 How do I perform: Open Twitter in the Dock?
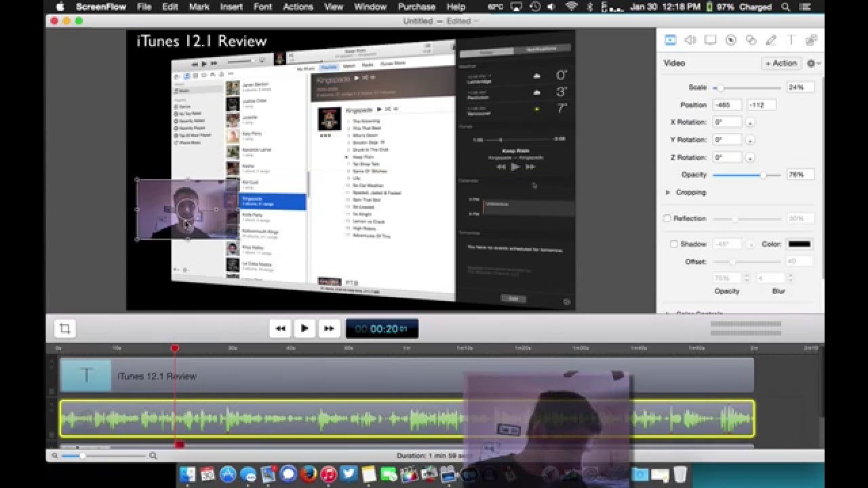click(x=349, y=474)
